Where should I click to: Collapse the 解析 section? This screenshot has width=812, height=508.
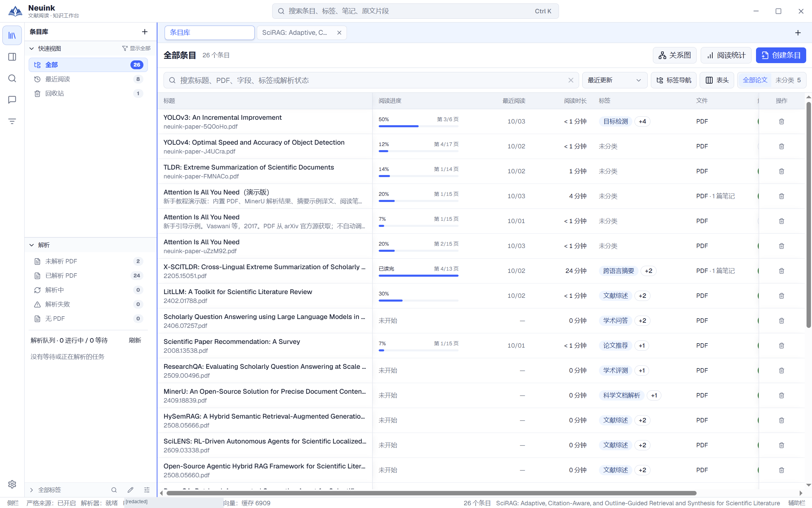click(31, 245)
